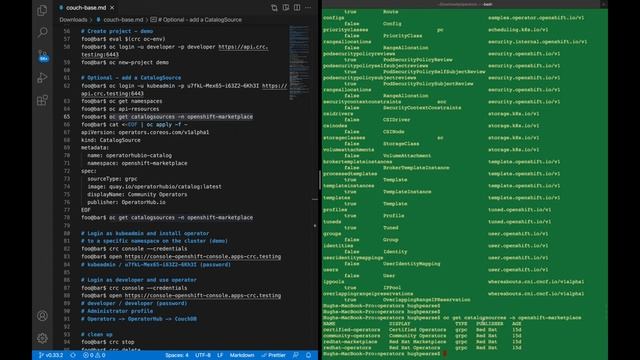Click the Downloads breadcrumb
The image size is (640, 360).
[x=73, y=20]
